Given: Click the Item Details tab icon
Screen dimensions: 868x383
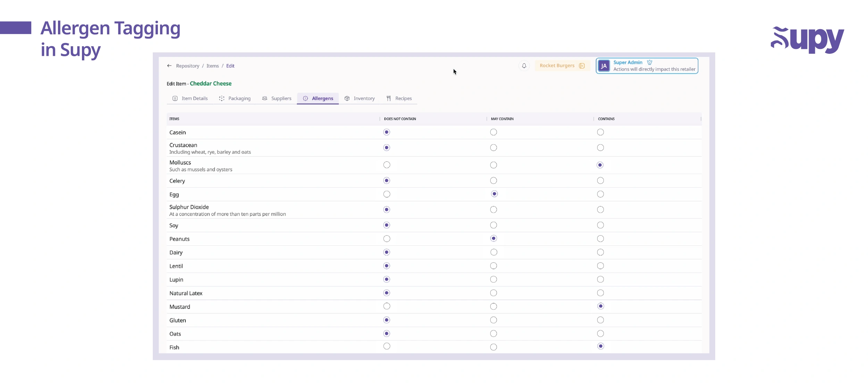Looking at the screenshot, I should pyautogui.click(x=175, y=99).
